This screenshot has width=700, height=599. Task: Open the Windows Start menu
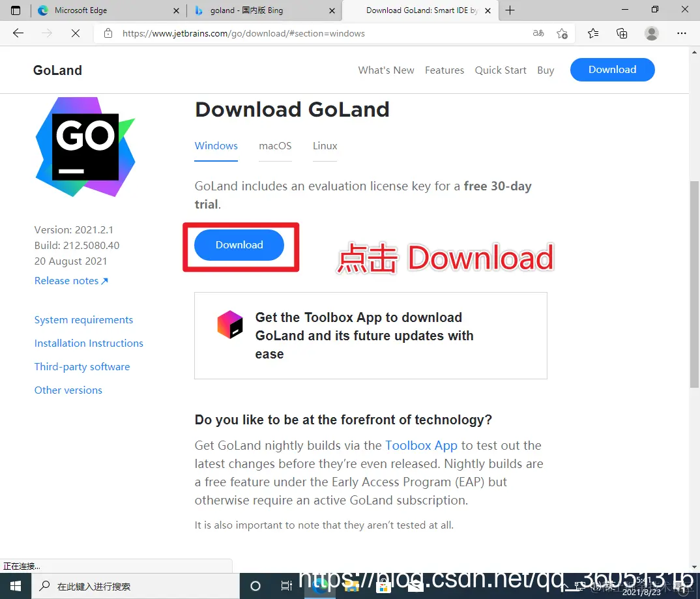coord(16,586)
